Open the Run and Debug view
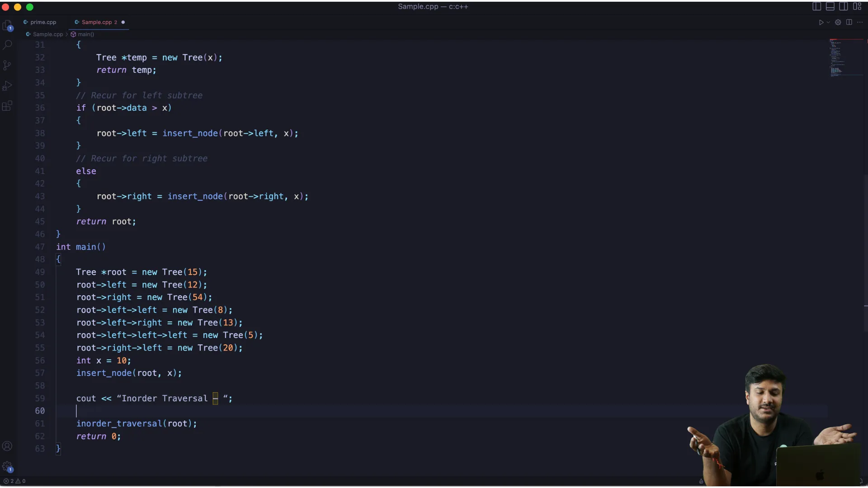This screenshot has width=868, height=488. (7, 86)
